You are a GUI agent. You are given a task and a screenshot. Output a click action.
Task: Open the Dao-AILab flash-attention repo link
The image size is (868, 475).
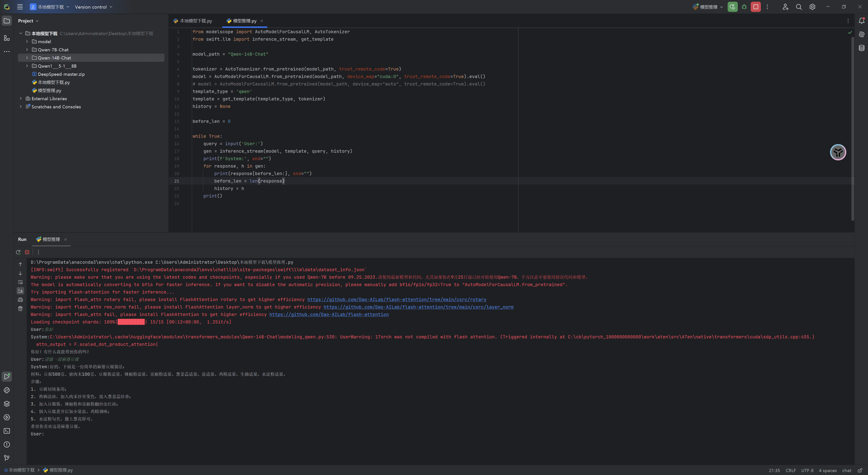[329, 315]
